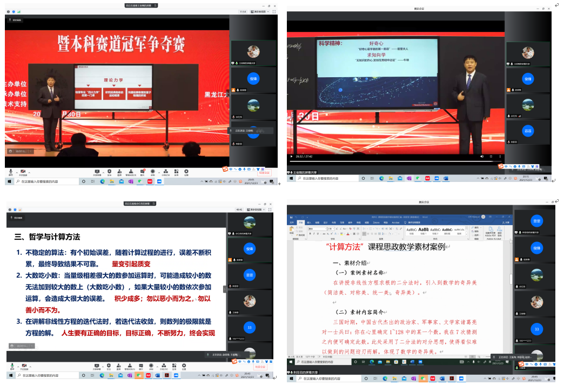Select 俊锋 participant tile in top-right meeting sidebar
This screenshot has height=392, width=564.
(x=528, y=79)
